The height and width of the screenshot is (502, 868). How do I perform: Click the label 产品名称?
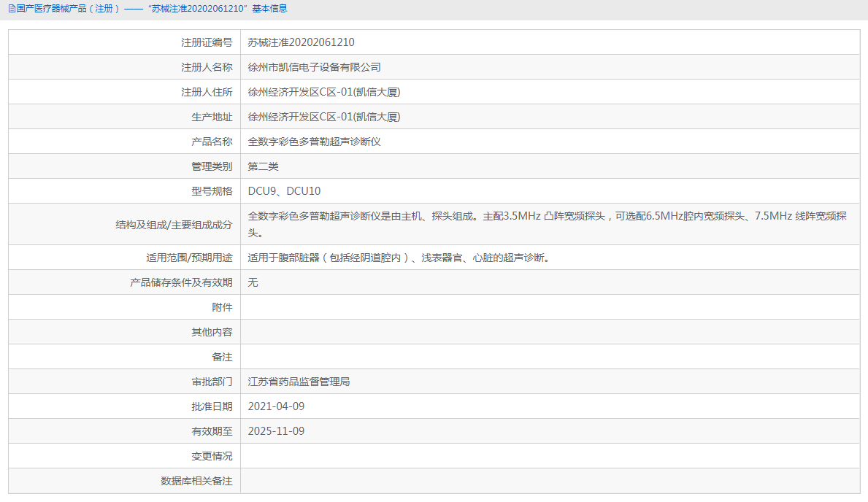click(212, 142)
